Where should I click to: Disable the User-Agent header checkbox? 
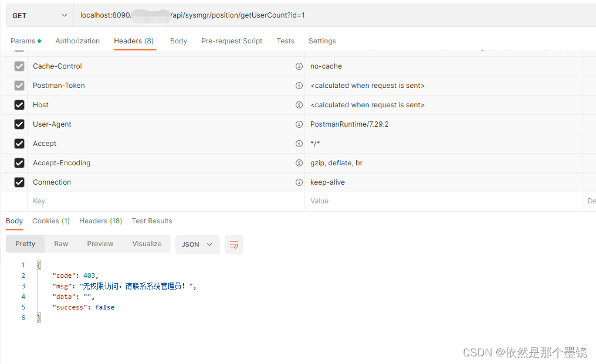[x=18, y=124]
